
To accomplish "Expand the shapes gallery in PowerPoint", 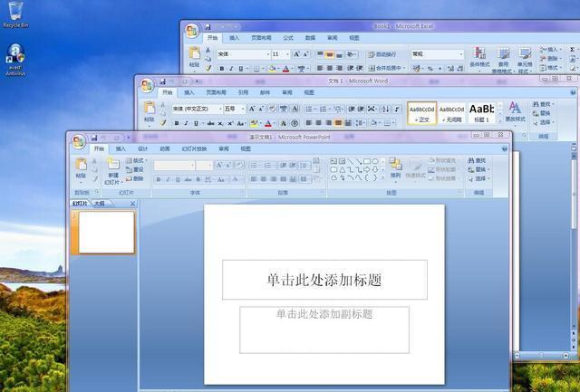I will pos(382,177).
